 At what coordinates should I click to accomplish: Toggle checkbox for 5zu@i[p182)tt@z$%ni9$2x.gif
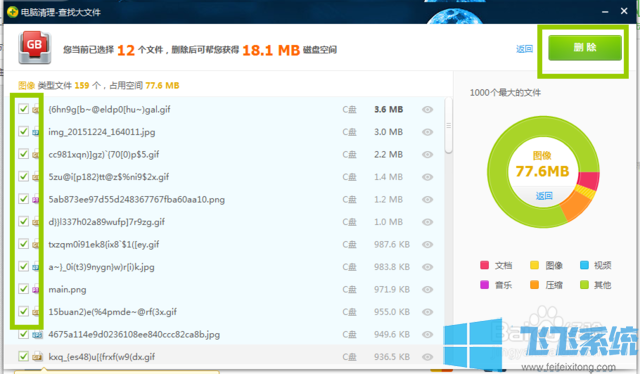[23, 176]
